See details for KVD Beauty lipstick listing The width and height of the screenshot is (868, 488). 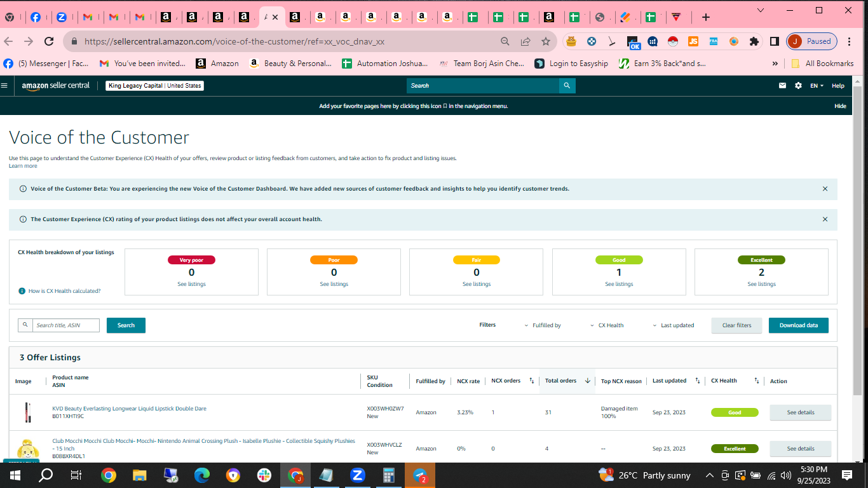(x=801, y=412)
